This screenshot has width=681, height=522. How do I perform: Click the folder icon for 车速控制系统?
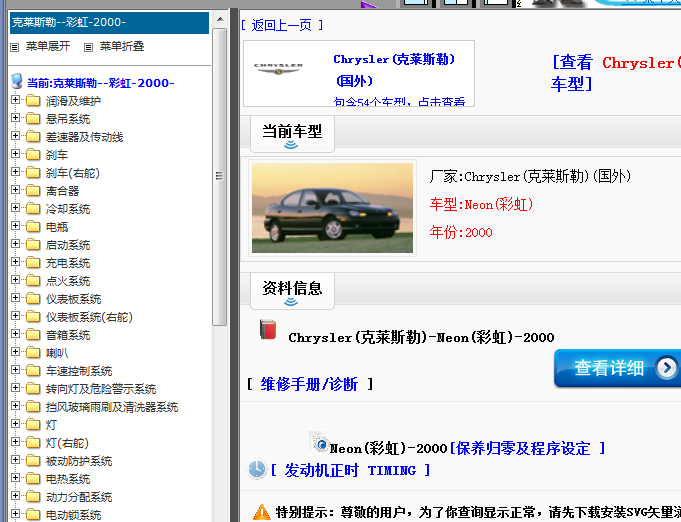click(33, 371)
